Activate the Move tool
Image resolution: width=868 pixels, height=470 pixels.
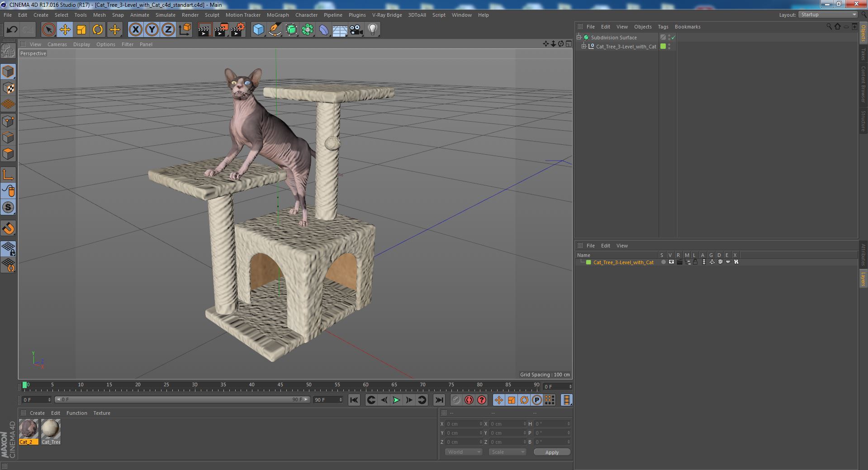65,30
